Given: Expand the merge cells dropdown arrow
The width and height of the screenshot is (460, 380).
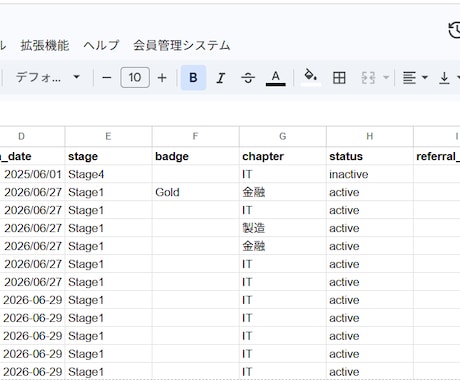Looking at the screenshot, I should point(386,78).
